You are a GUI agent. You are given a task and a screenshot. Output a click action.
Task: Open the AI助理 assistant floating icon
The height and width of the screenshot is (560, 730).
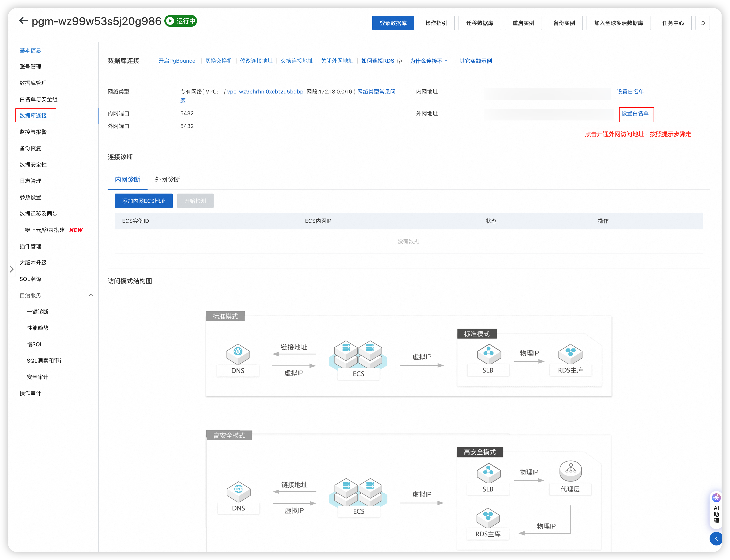(x=716, y=498)
